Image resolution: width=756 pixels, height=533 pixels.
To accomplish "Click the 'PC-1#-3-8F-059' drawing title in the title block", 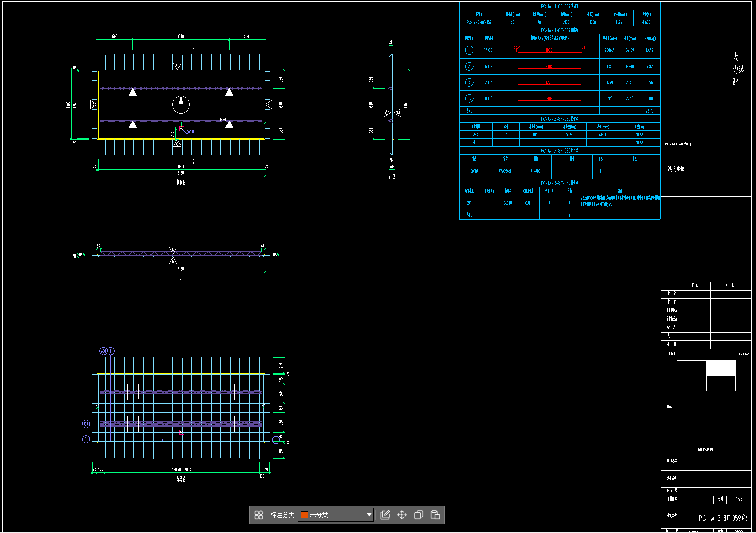I will (x=724, y=518).
